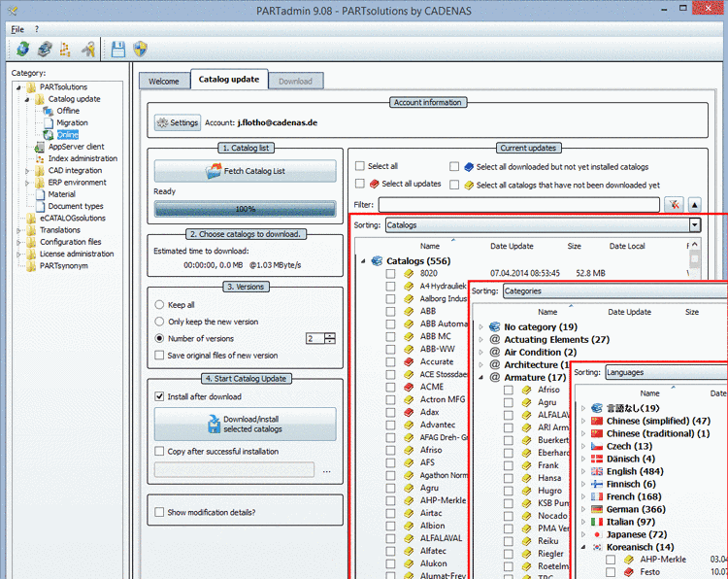The height and width of the screenshot is (579, 728).
Task: Open the ? help menu
Action: [x=37, y=29]
